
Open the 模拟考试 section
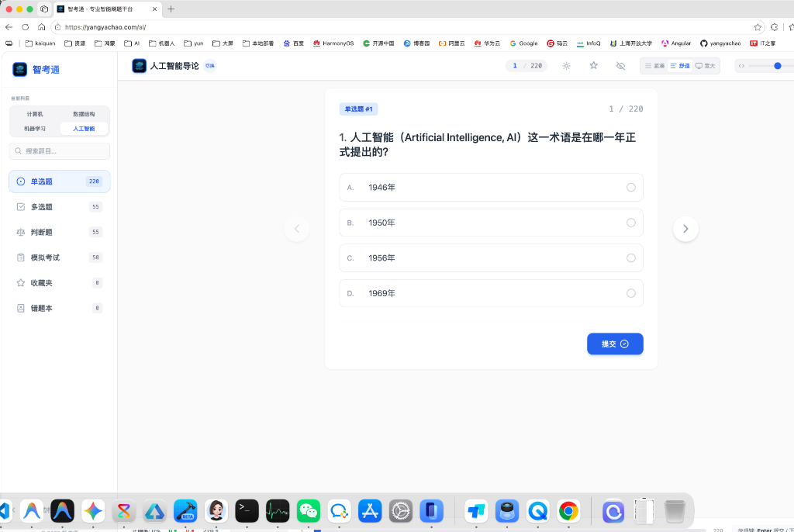tap(60, 257)
